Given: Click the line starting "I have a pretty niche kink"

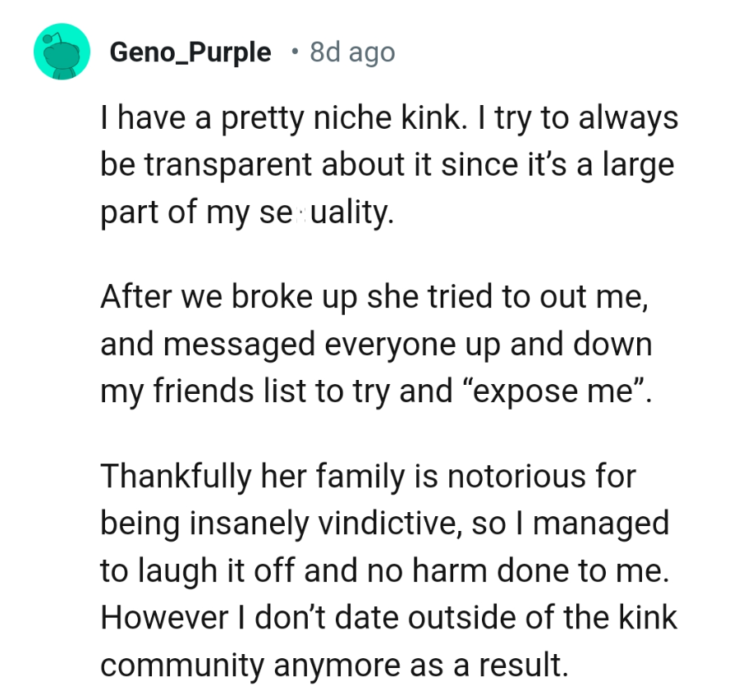Looking at the screenshot, I should click(x=389, y=119).
